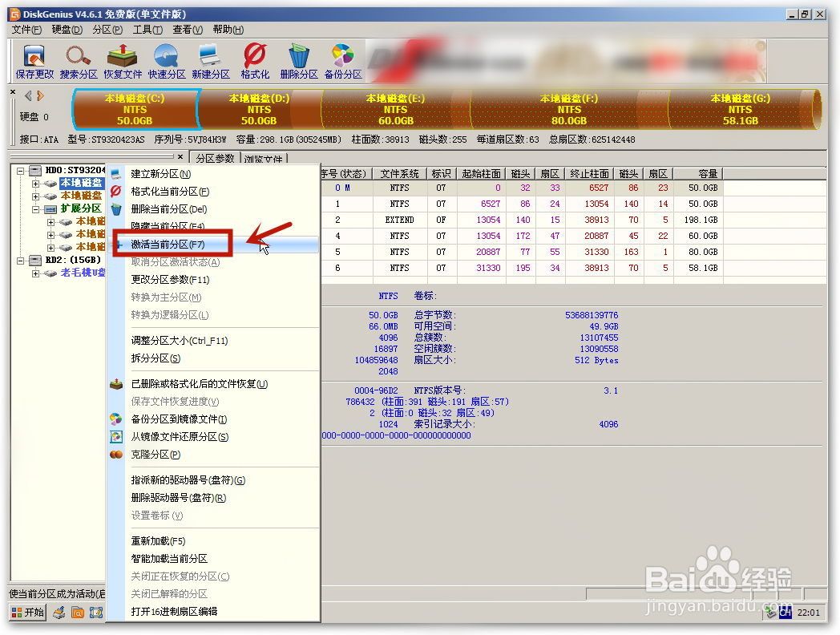840x635 pixels.
Task: Switch to the 浏览文件 tab
Action: click(264, 160)
